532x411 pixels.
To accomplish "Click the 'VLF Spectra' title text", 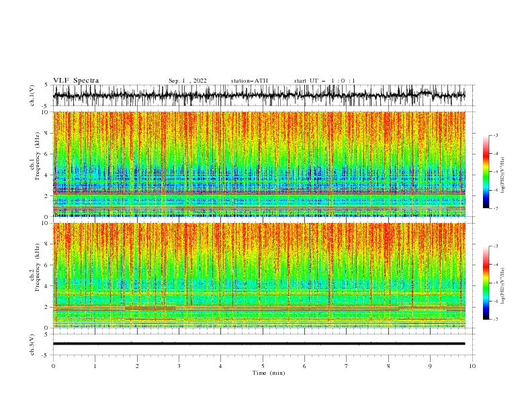I will coord(76,81).
